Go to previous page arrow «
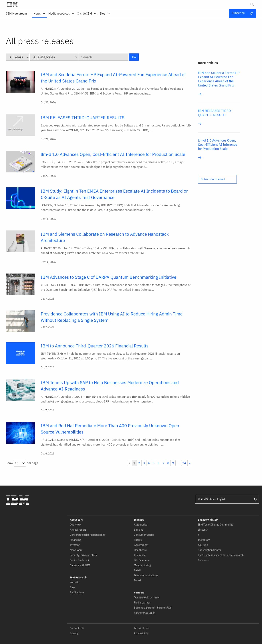The height and width of the screenshot is (644, 262). point(129,463)
